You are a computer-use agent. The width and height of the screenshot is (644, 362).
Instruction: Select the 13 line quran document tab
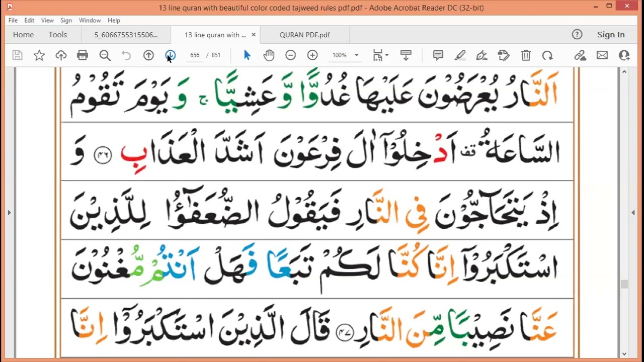[x=215, y=35]
